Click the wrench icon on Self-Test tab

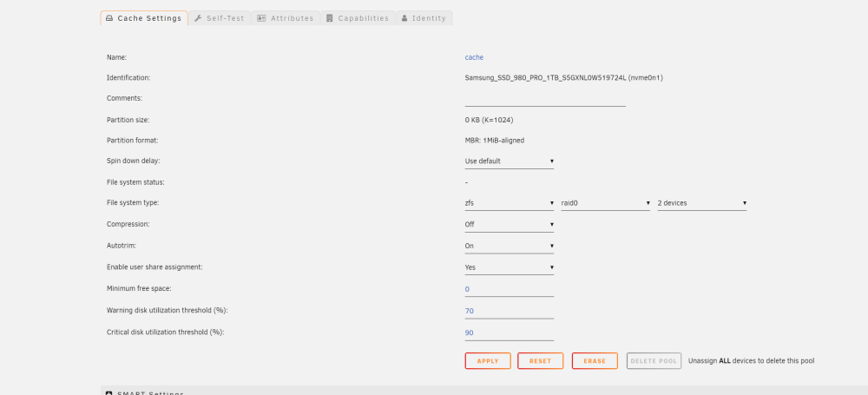click(x=198, y=18)
